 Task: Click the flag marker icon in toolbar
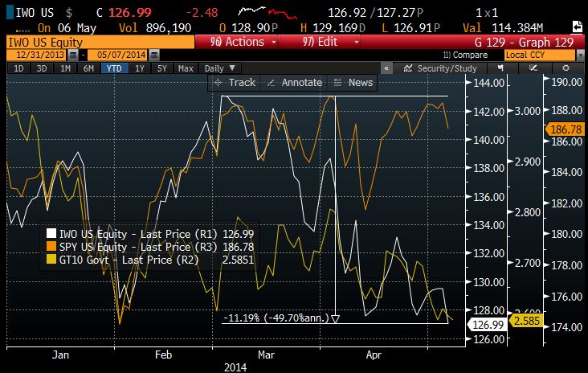coord(500,68)
